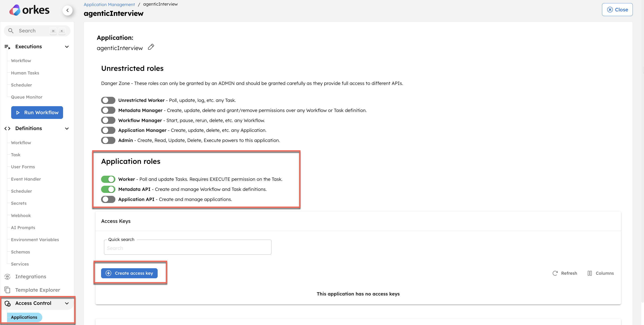Click the search magnifier icon
Image resolution: width=644 pixels, height=325 pixels.
11,31
